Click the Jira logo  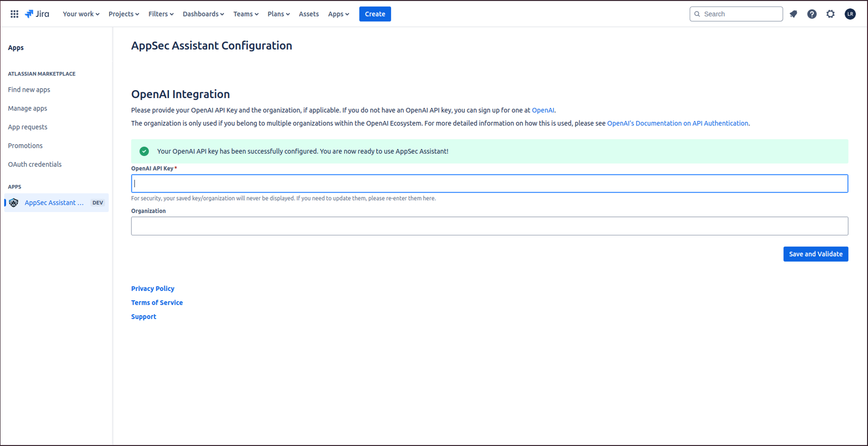coord(37,14)
